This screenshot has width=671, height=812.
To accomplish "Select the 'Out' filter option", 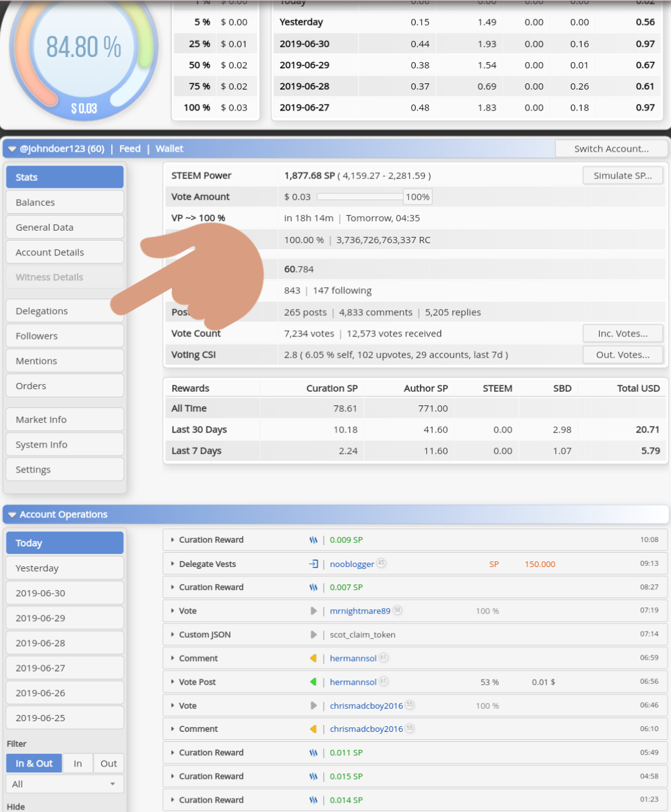I will pyautogui.click(x=109, y=764).
